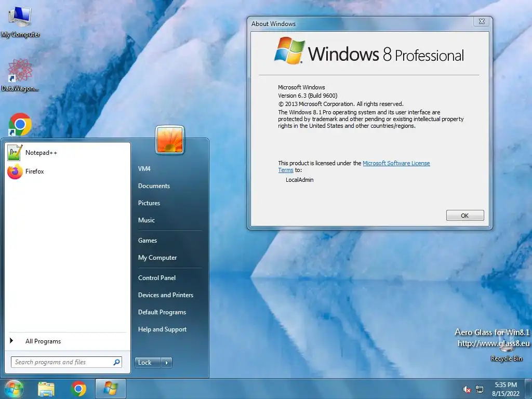Click the Show desktop strip

(528, 389)
